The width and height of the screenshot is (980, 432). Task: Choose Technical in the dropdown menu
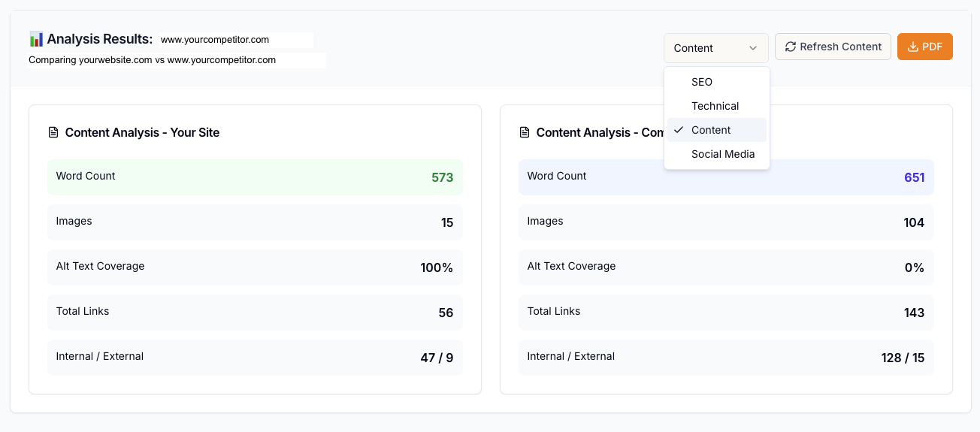click(x=716, y=106)
